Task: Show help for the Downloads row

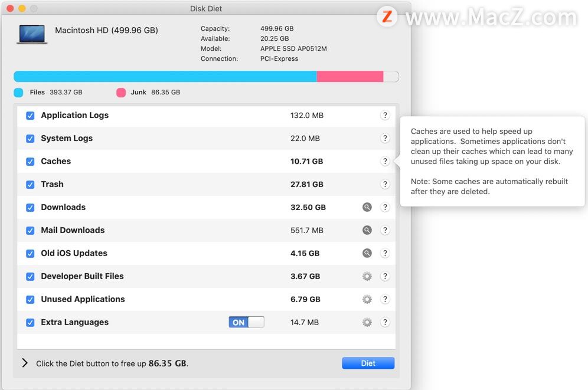Action: [x=385, y=207]
